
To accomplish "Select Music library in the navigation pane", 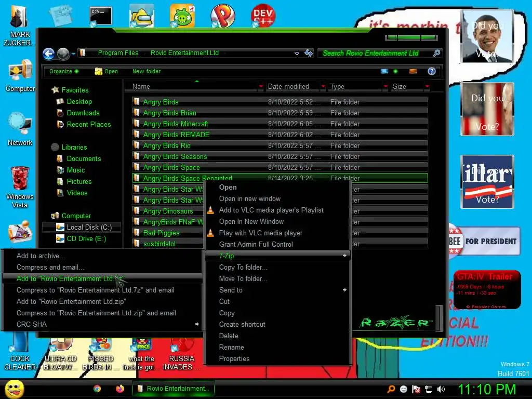I will (71, 170).
